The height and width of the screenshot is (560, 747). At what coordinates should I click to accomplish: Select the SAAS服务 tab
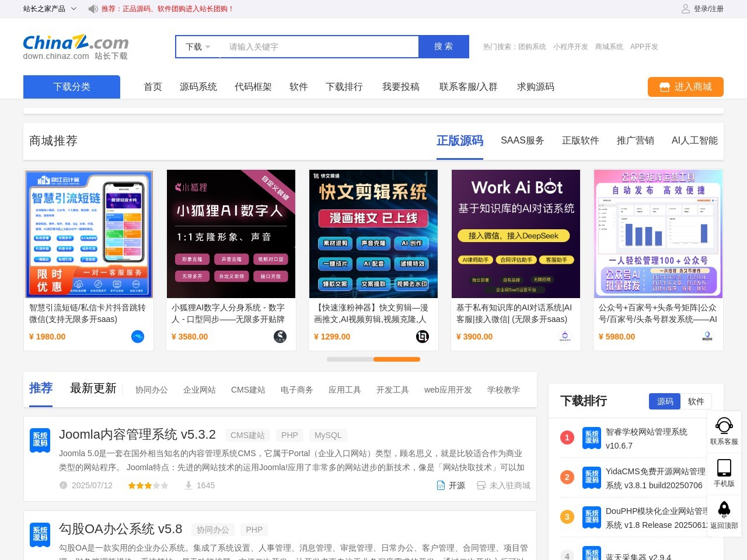tap(522, 141)
